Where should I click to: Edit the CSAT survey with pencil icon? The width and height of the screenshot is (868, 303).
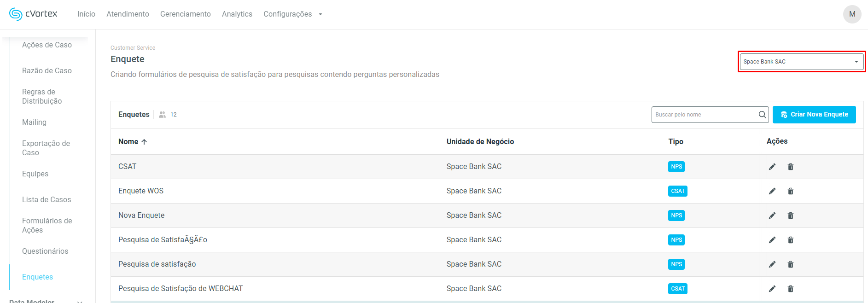tap(772, 167)
